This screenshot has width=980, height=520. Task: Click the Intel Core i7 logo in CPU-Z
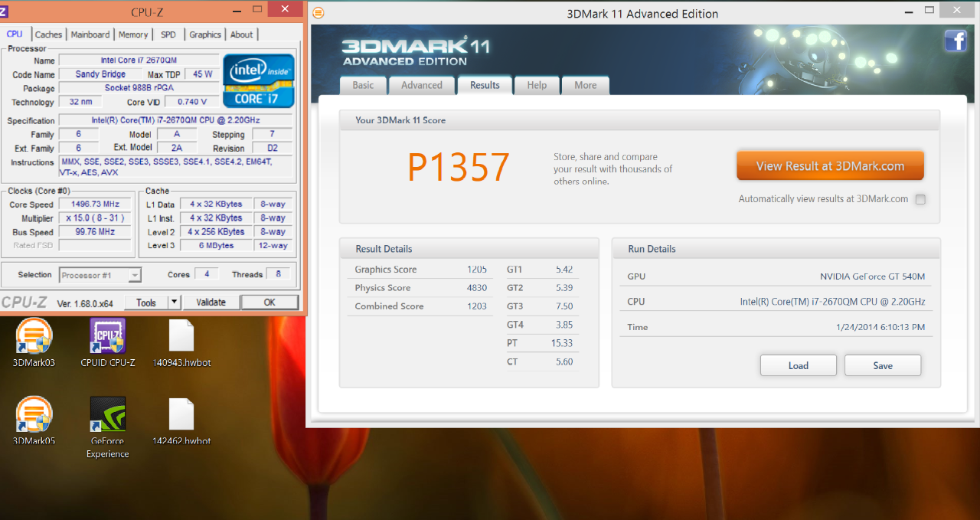coord(258,80)
